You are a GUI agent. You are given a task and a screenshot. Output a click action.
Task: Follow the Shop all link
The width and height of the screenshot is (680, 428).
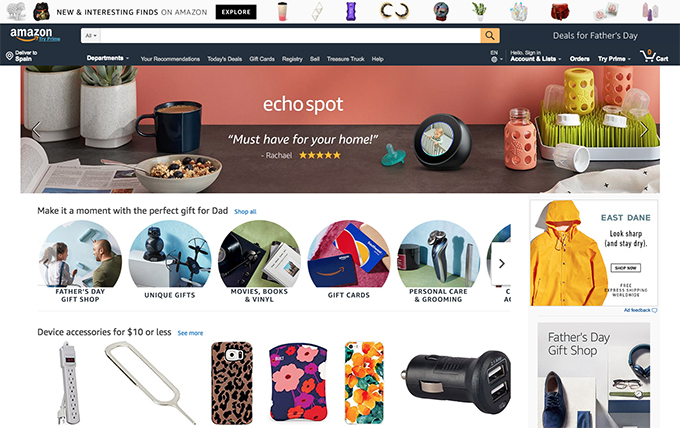click(245, 212)
